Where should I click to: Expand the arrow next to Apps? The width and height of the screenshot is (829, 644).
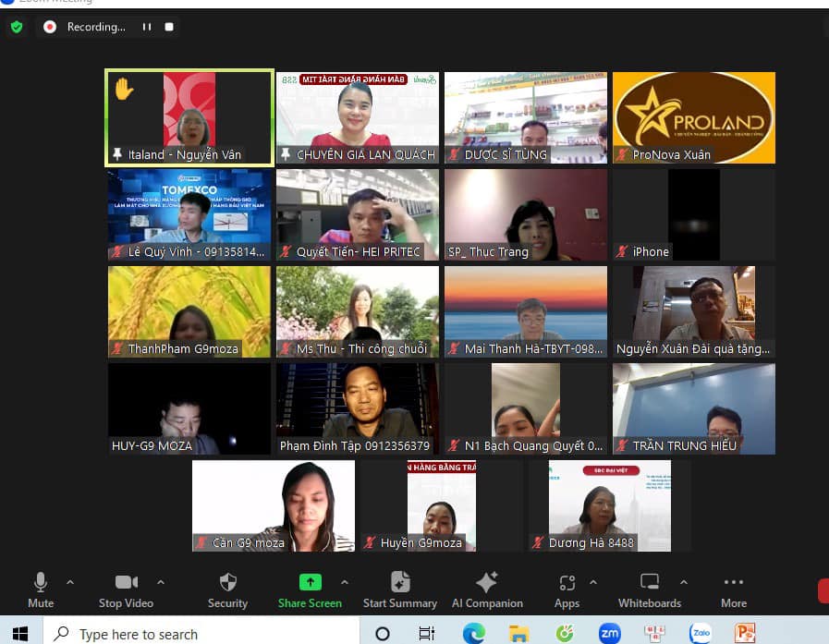click(593, 582)
